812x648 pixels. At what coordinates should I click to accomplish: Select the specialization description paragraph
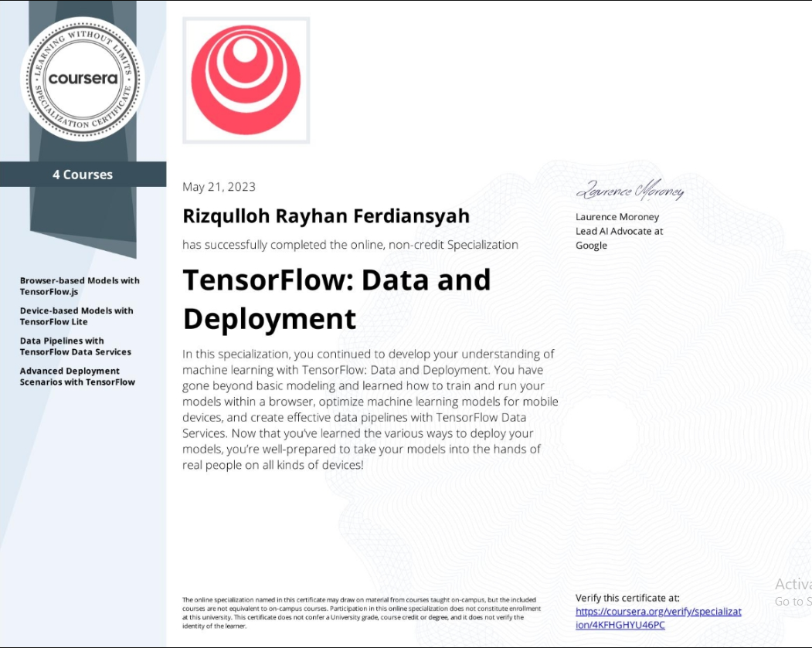coord(370,409)
